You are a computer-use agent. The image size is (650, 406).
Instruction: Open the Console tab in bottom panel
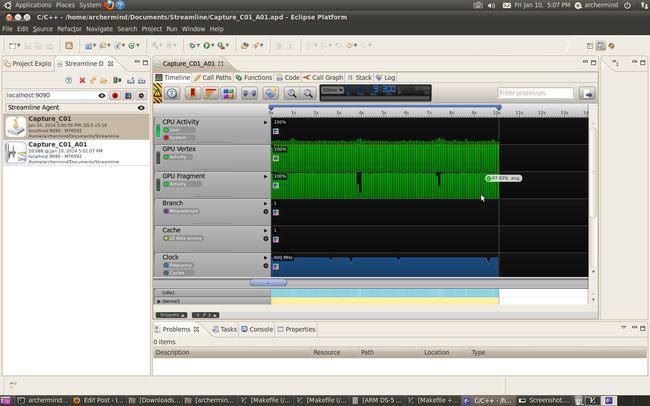(x=257, y=329)
